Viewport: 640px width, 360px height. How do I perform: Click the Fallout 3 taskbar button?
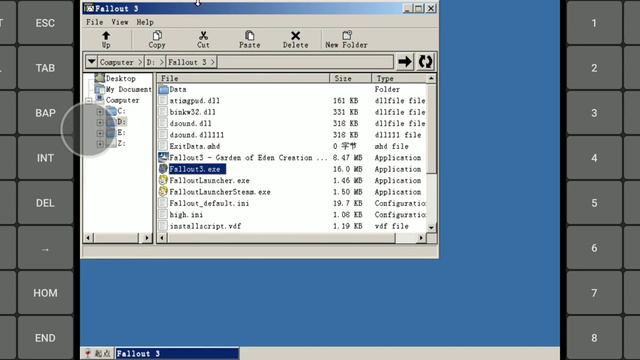coord(177,353)
